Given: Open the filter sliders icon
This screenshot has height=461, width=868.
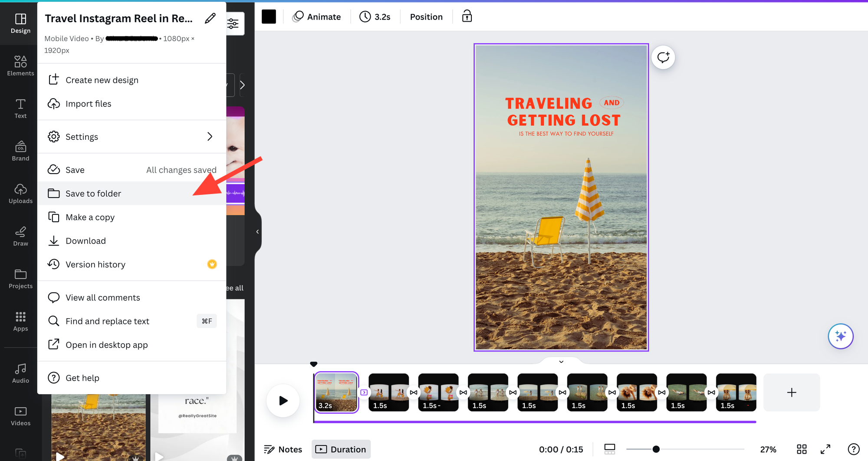Looking at the screenshot, I should 233,23.
